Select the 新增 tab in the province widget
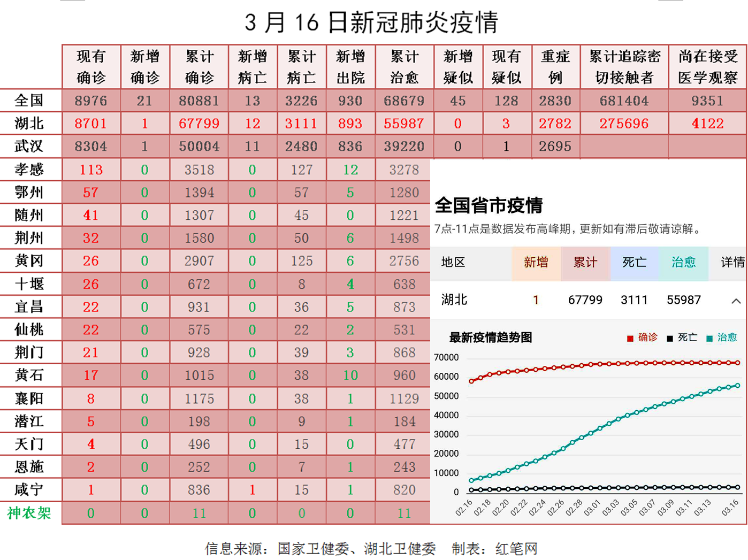 pos(536,263)
